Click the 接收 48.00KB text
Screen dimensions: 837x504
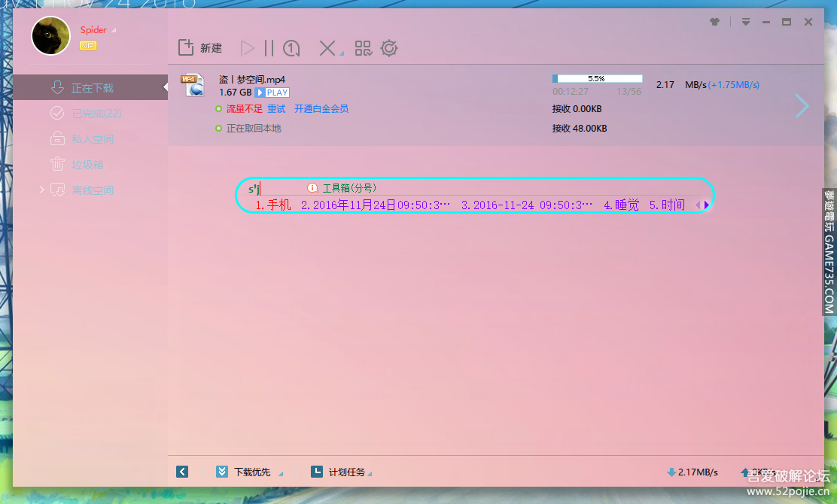coord(580,129)
